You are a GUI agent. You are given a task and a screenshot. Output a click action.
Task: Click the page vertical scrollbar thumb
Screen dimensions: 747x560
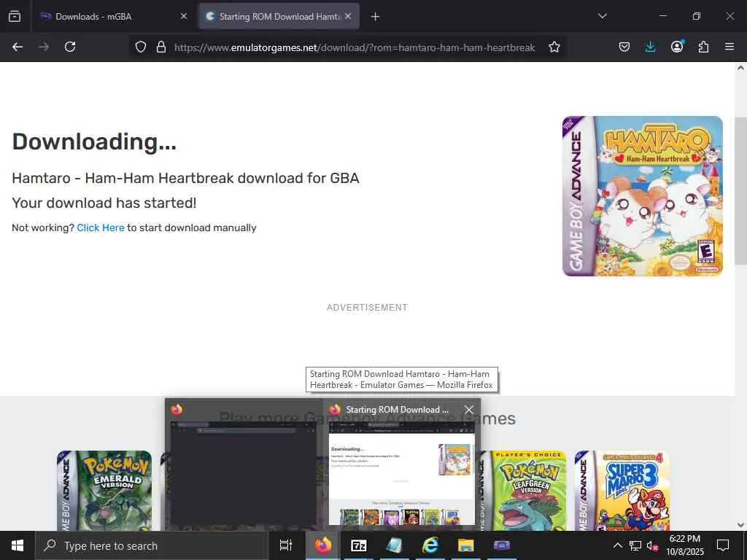[740, 190]
